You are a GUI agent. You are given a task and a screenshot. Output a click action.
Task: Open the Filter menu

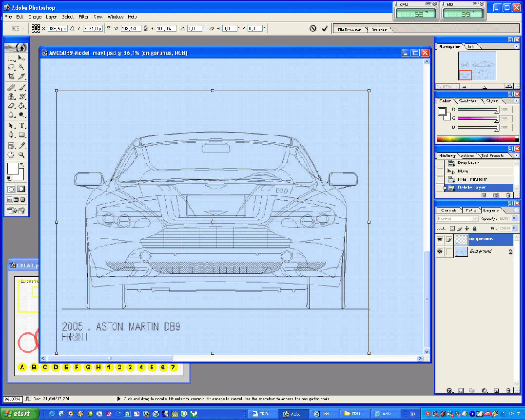(83, 17)
